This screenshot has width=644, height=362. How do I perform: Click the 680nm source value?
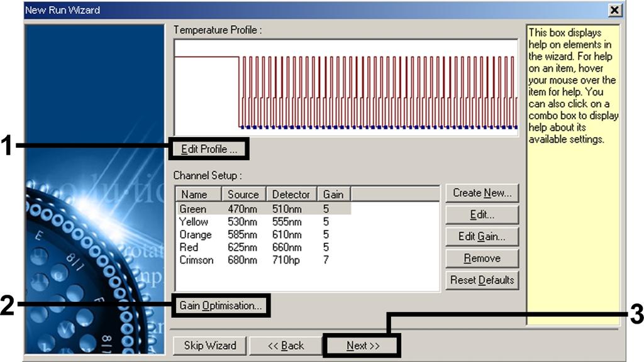point(242,260)
